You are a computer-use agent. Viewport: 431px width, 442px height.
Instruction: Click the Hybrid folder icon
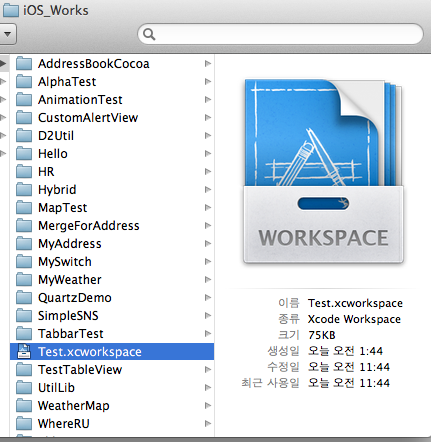24,189
